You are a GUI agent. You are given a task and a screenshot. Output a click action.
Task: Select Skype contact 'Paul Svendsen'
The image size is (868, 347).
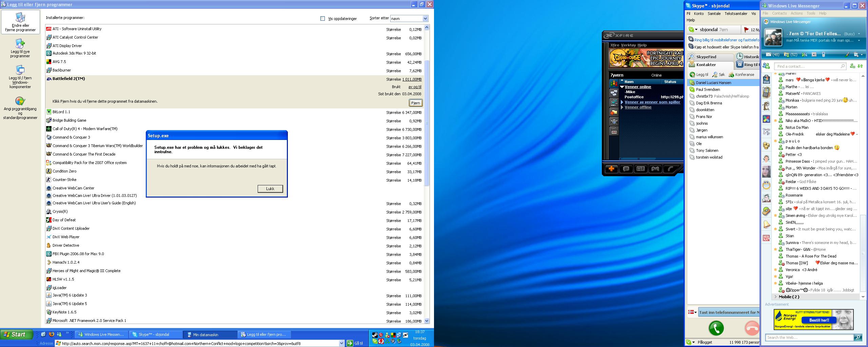[723, 89]
